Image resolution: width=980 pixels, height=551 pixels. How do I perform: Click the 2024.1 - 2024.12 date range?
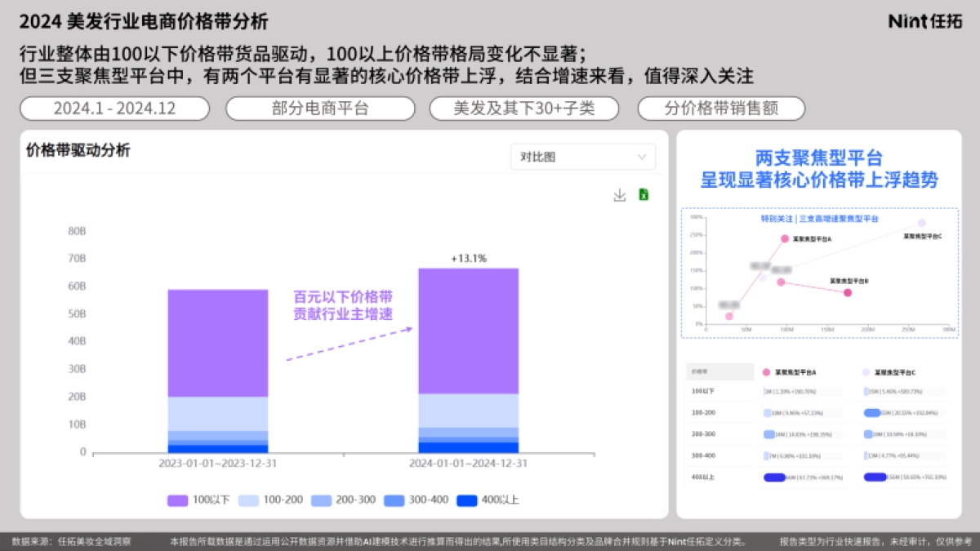[x=115, y=108]
